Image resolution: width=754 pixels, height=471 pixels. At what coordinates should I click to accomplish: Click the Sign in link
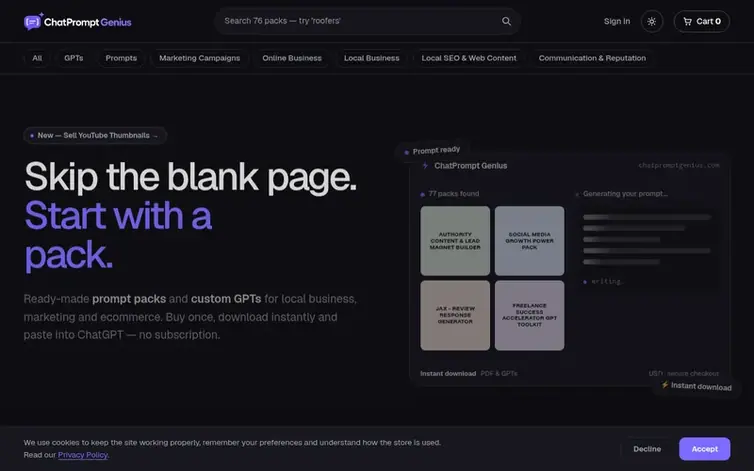(616, 22)
